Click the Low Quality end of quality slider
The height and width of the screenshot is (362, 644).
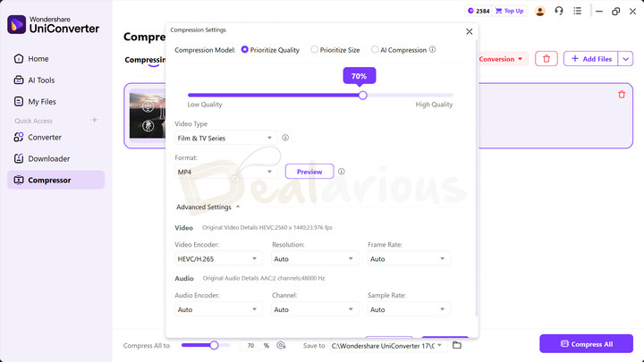pyautogui.click(x=189, y=96)
